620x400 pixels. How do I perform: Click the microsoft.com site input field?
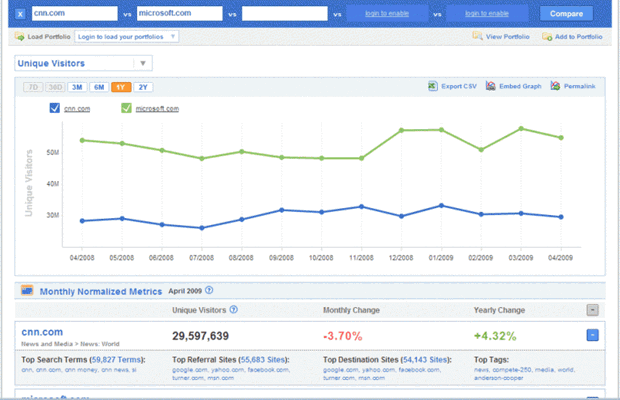pyautogui.click(x=180, y=13)
